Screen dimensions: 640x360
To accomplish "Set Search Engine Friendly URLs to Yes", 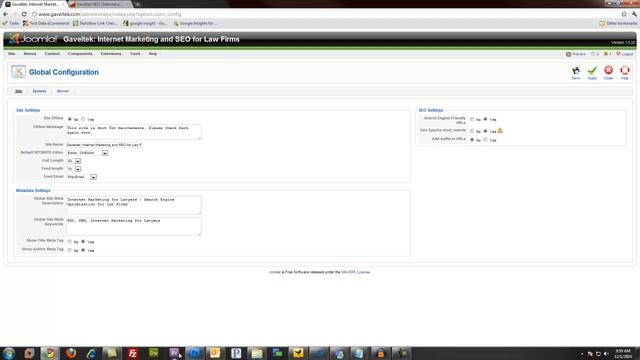I will 485,119.
